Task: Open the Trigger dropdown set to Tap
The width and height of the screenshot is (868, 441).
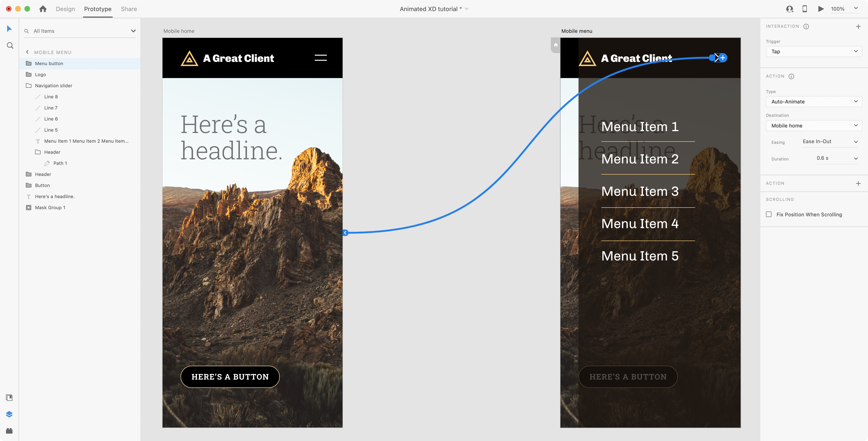Action: coord(814,51)
